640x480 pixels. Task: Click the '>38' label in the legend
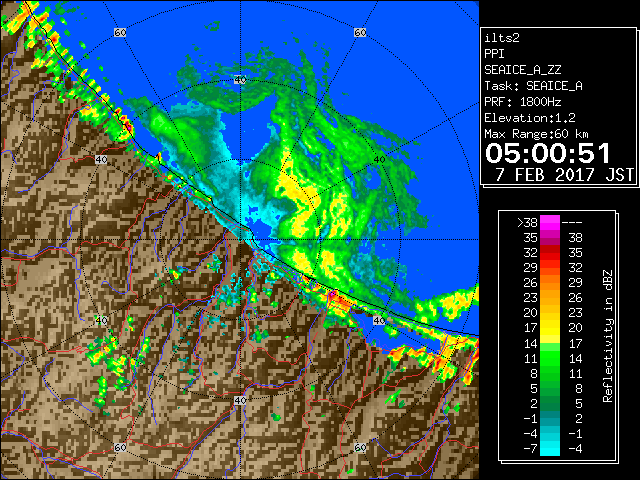point(527,222)
